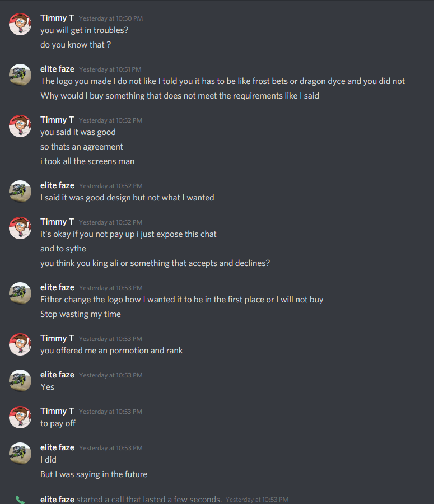Click Timmy T avatar beside 'to pay off'

pyautogui.click(x=20, y=417)
